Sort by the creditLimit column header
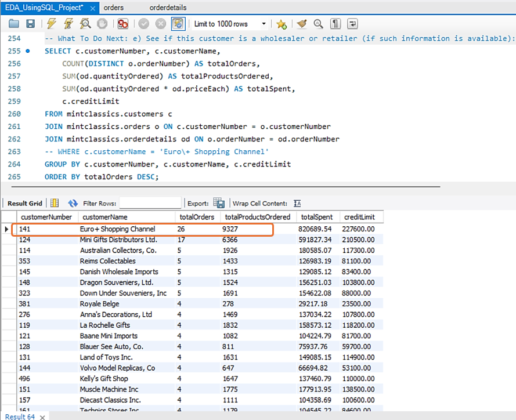This screenshot has width=516, height=420. [x=362, y=217]
